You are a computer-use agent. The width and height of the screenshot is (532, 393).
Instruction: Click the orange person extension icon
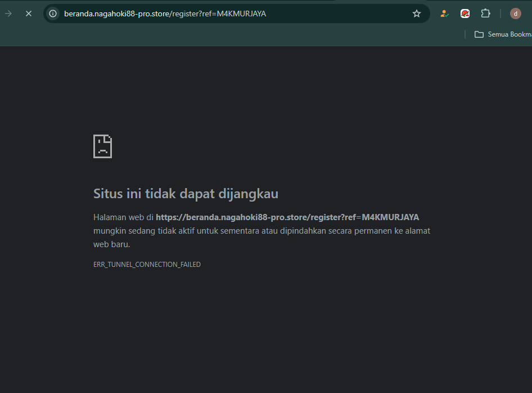pos(444,14)
